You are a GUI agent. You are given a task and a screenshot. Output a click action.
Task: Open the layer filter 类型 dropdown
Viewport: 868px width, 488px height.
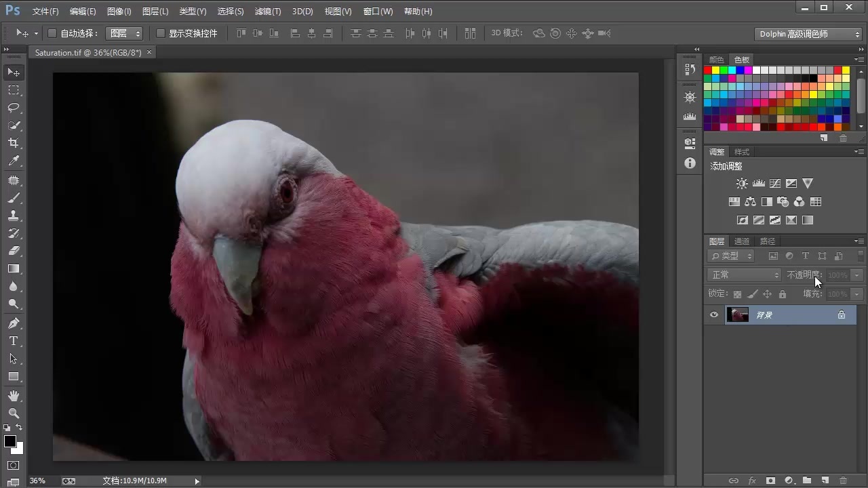tap(731, 256)
